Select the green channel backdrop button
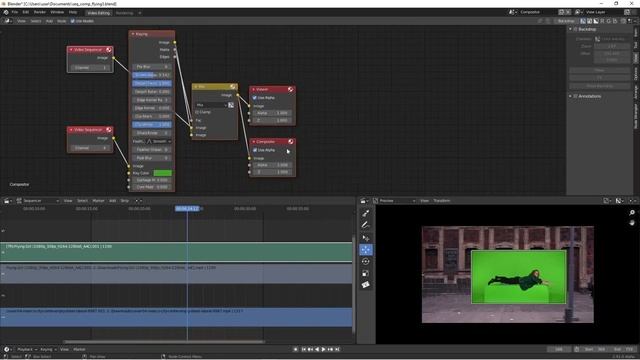The height and width of the screenshot is (360, 640). pyautogui.click(x=609, y=21)
